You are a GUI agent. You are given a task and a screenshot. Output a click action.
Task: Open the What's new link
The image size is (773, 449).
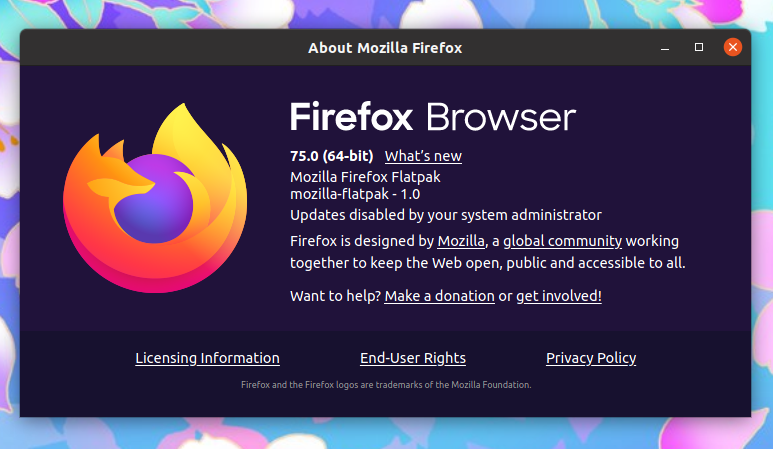click(x=423, y=156)
